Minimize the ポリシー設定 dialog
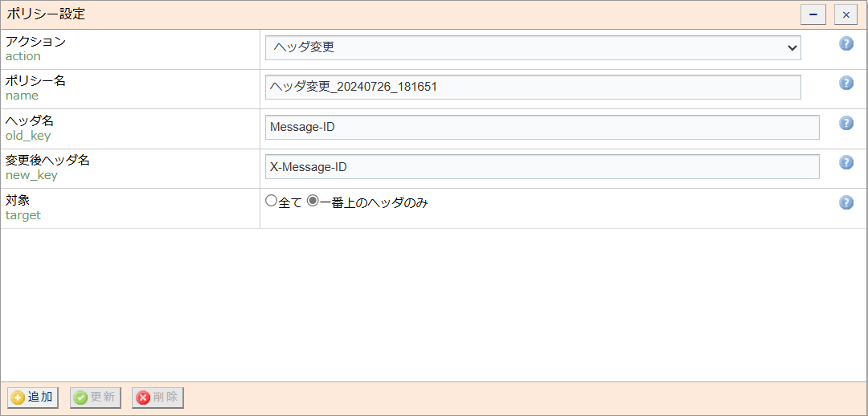Screen dimensions: 868x416 click(813, 15)
